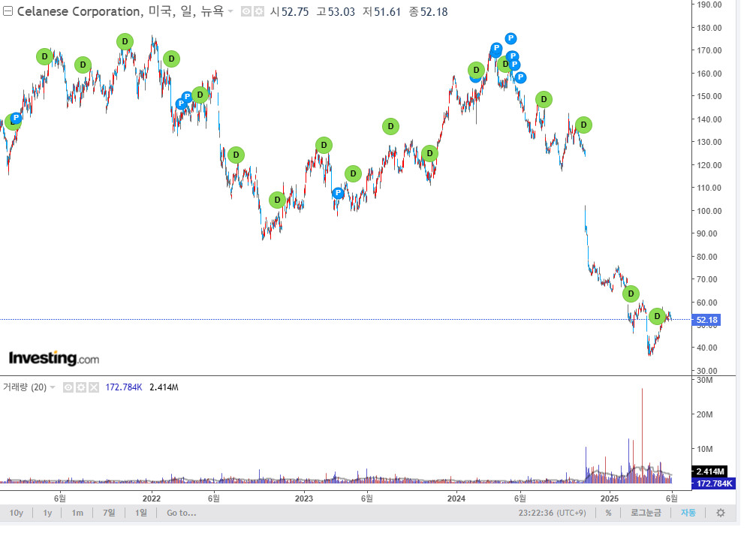
Task: Click the 2.414M value in 거래량 legend
Action: [x=164, y=387]
